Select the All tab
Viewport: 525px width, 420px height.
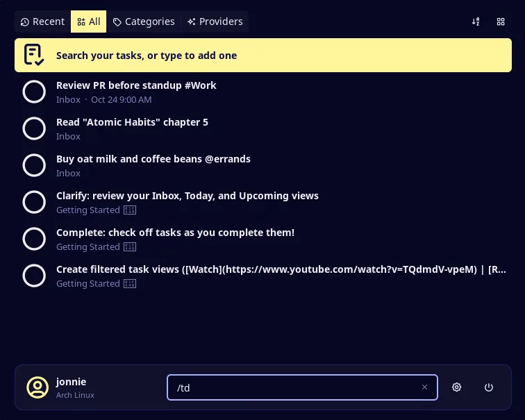click(x=89, y=22)
